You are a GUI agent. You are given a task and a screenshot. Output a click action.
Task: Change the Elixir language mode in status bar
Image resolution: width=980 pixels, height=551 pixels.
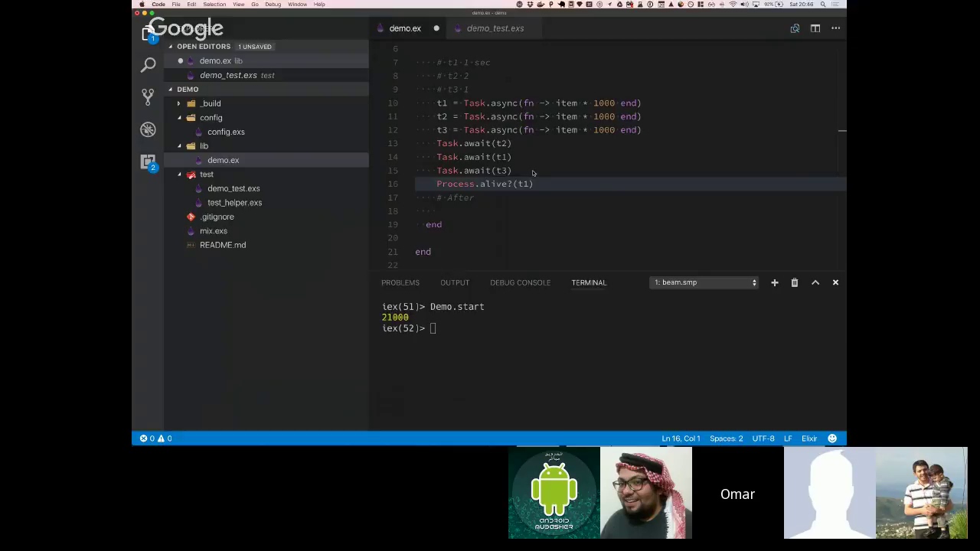click(x=809, y=439)
